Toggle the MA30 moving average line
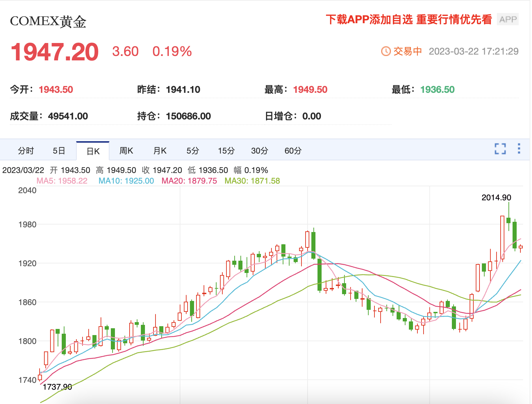Screen dimensions: 532x404 click(x=252, y=181)
